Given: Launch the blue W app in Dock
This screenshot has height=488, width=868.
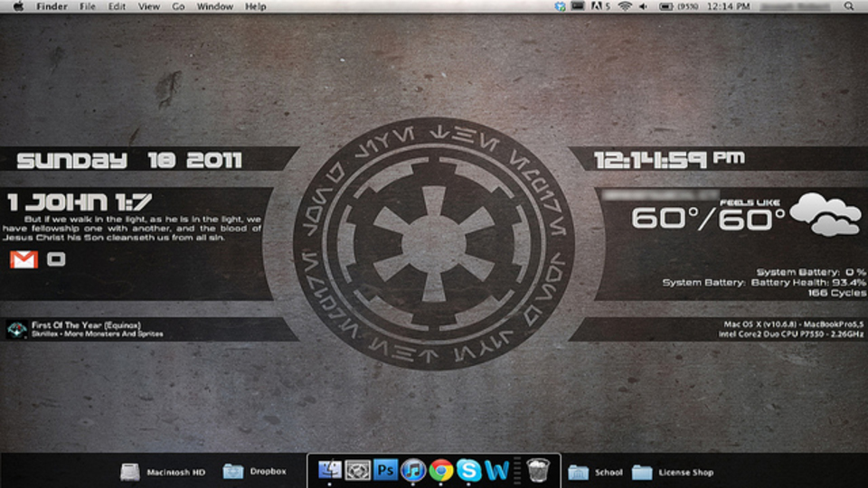Looking at the screenshot, I should 496,470.
